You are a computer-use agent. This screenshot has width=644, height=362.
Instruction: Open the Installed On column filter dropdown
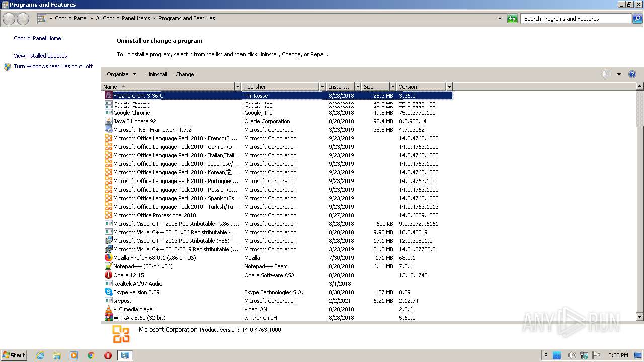[358, 87]
